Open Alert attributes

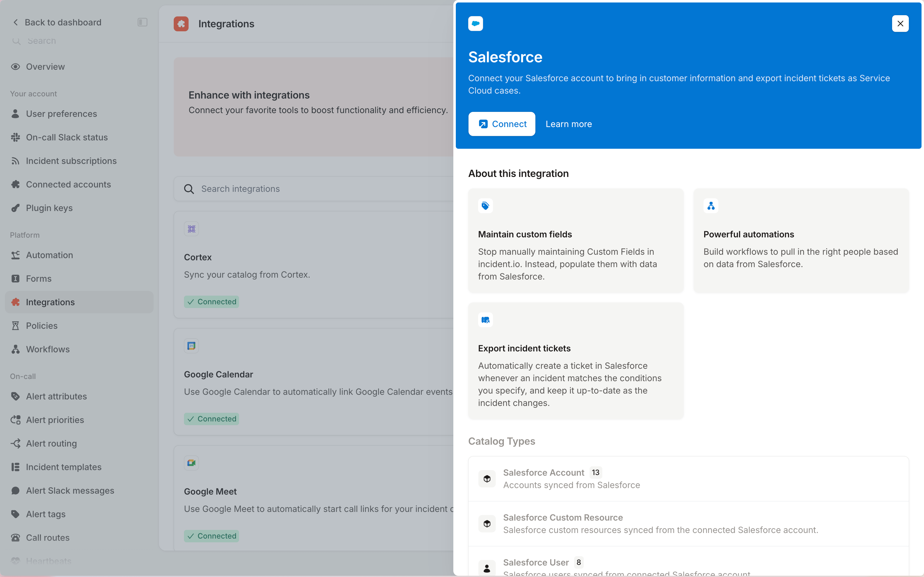pos(79,396)
